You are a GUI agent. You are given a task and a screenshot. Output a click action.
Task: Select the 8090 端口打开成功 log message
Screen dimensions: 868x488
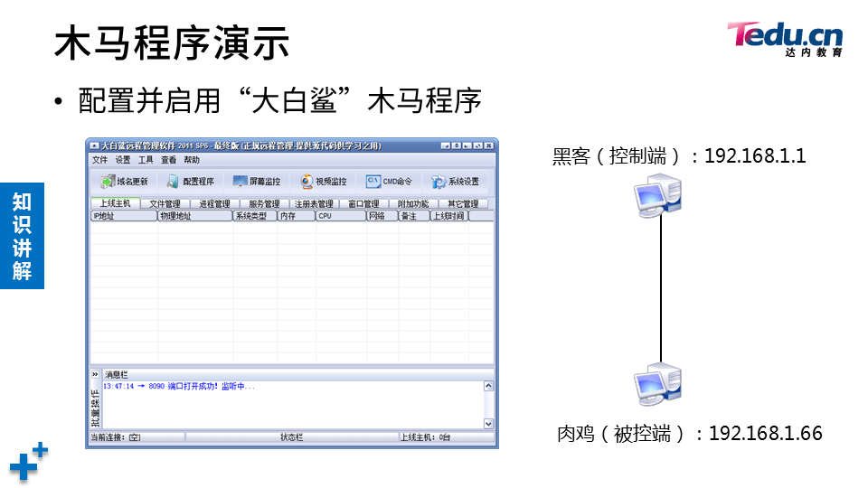(x=179, y=386)
